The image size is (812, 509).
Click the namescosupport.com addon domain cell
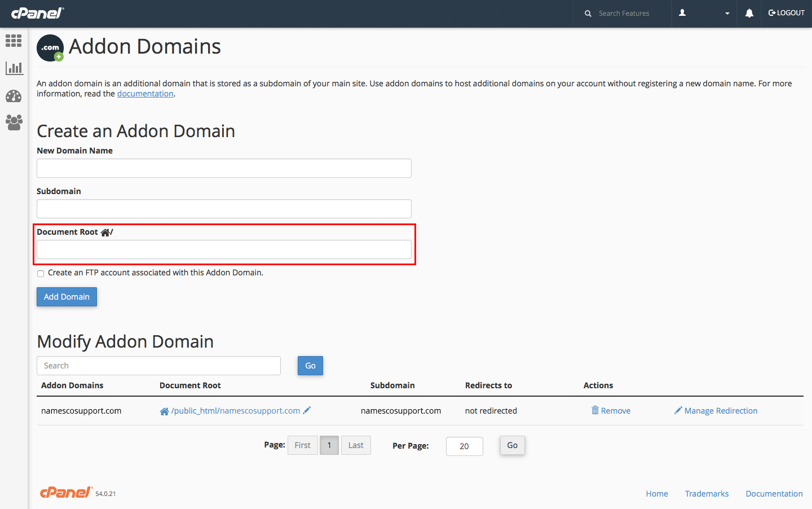(x=81, y=411)
